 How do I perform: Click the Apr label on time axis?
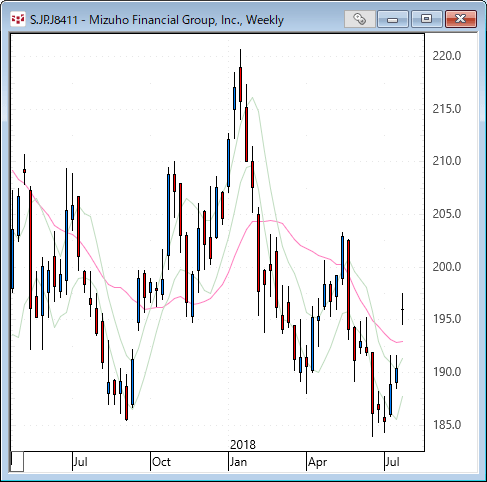pos(318,462)
